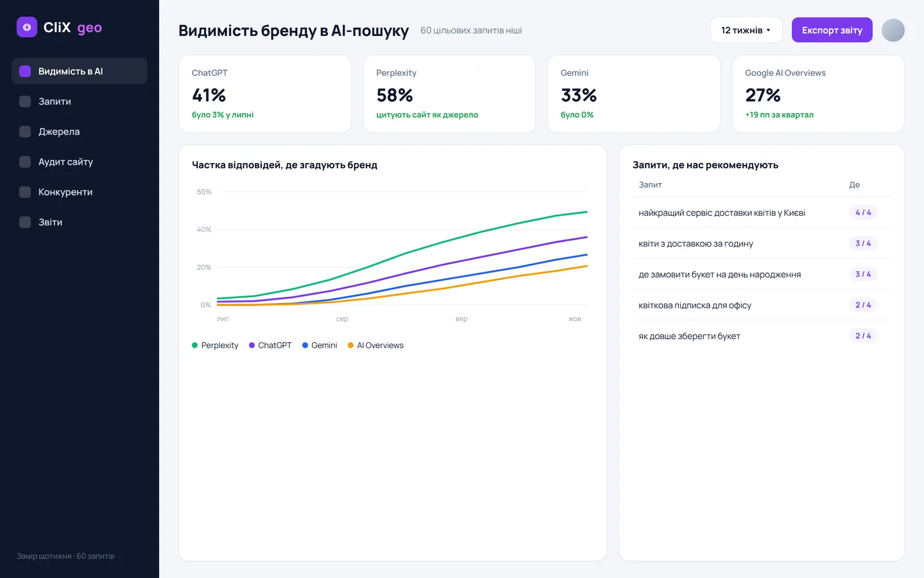Image resolution: width=924 pixels, height=578 pixels.
Task: Click the '+19 пп за квартал' text
Action: point(779,115)
